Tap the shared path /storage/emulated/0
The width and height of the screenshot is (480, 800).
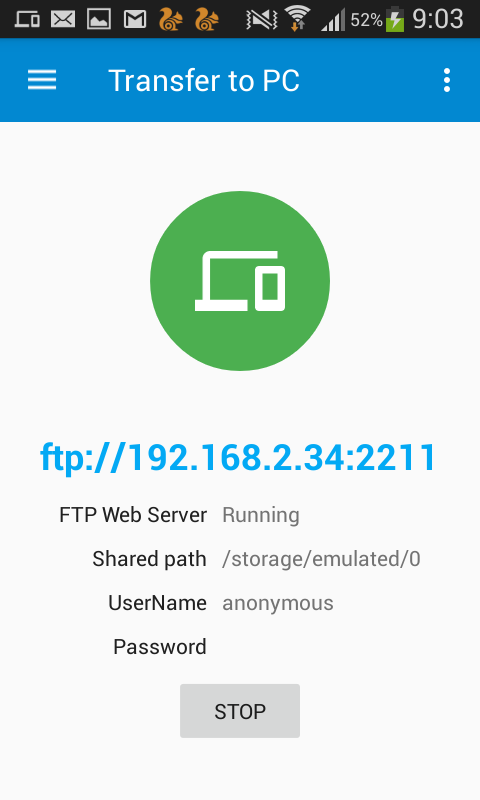(x=321, y=559)
